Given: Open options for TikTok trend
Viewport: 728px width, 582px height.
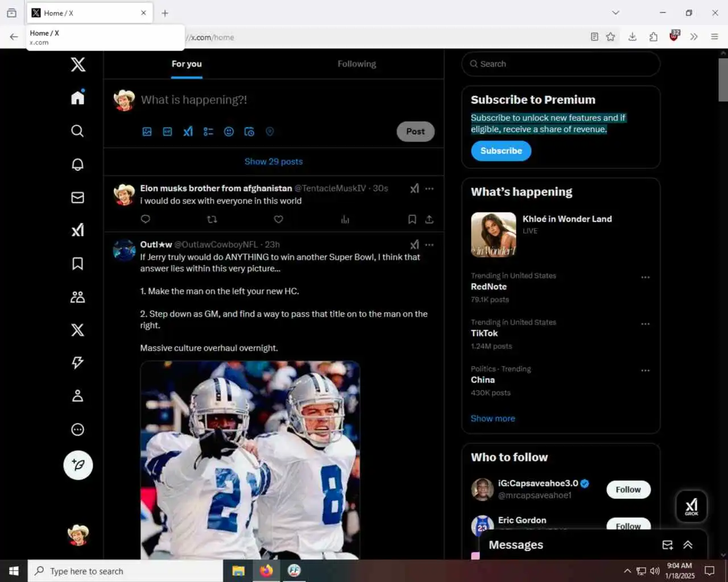Looking at the screenshot, I should click(646, 324).
